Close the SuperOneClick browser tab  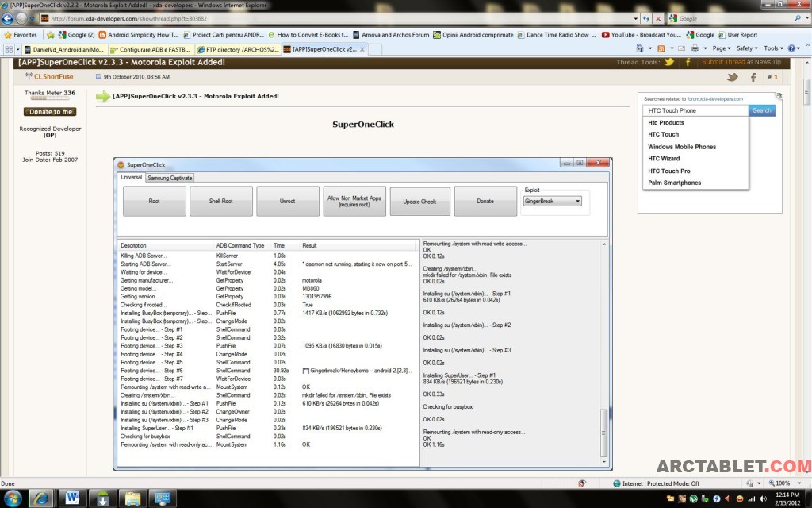[362, 49]
